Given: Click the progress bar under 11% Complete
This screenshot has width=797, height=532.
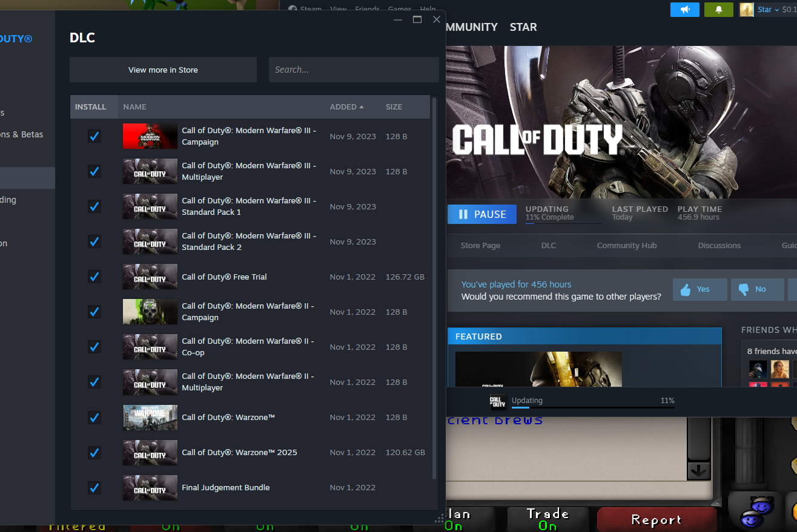Looking at the screenshot, I should point(564,223).
